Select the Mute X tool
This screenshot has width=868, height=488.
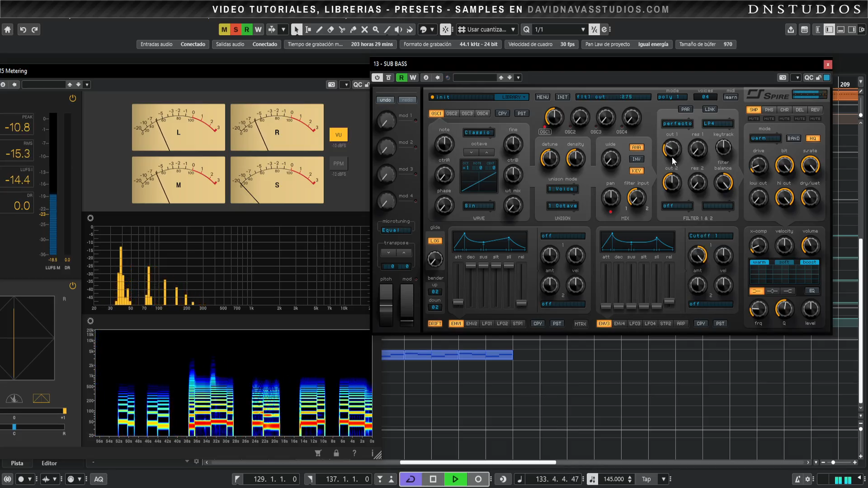(x=365, y=30)
